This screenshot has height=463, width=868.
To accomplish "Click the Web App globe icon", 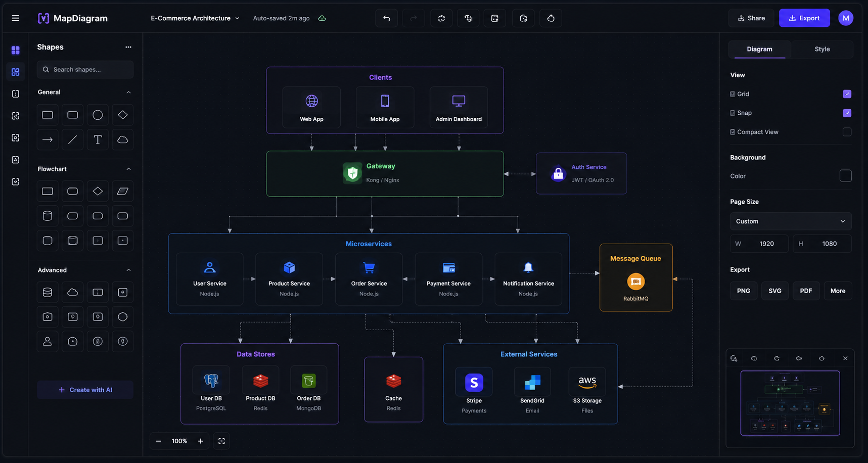I will (x=312, y=101).
